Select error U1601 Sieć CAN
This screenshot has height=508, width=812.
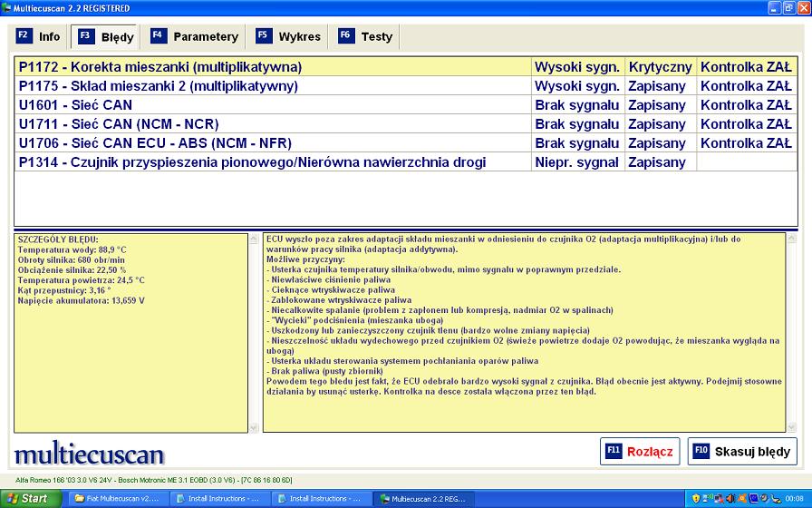(x=405, y=105)
